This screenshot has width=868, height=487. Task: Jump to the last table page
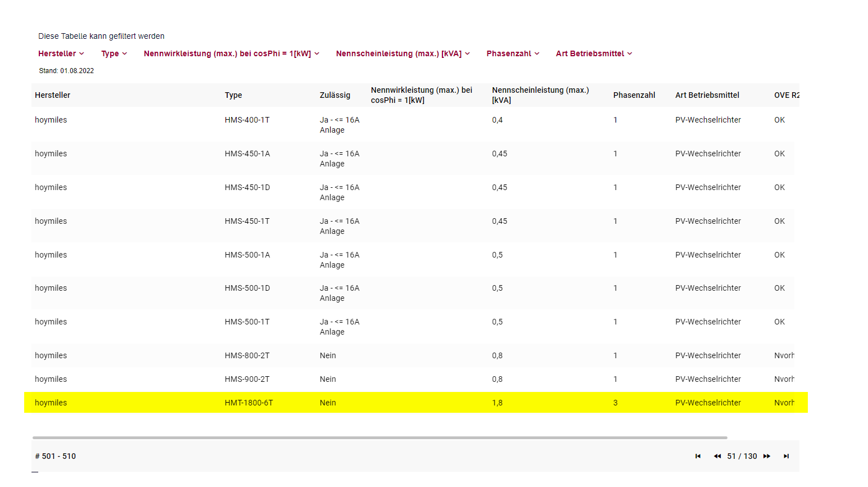click(x=786, y=456)
